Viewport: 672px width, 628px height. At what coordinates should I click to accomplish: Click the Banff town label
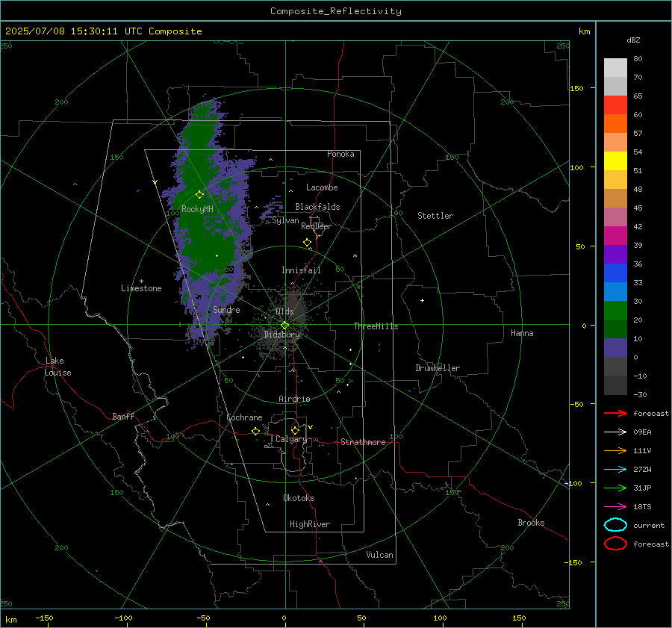click(x=123, y=416)
